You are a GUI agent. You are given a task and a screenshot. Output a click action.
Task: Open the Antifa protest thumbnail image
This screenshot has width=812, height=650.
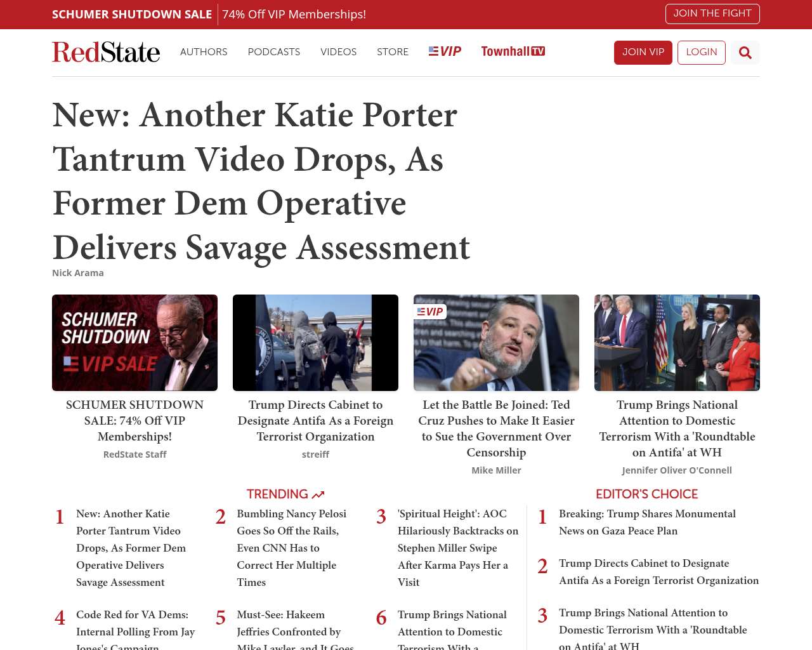(315, 343)
